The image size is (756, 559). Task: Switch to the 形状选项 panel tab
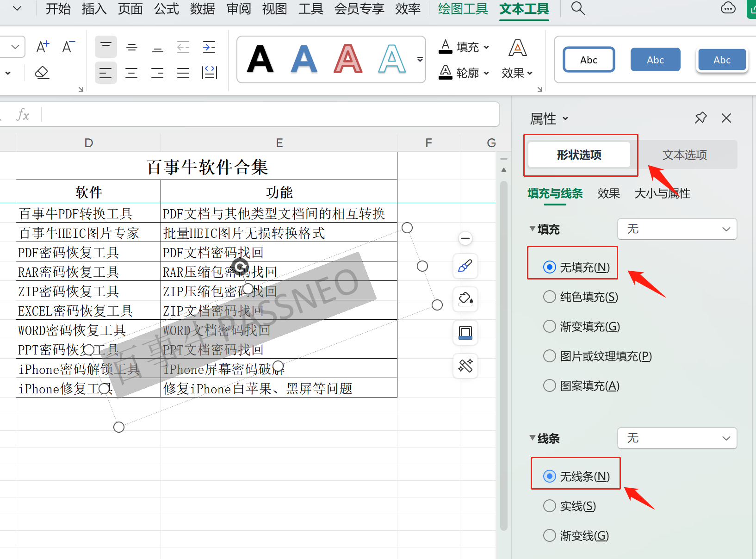[x=579, y=155]
